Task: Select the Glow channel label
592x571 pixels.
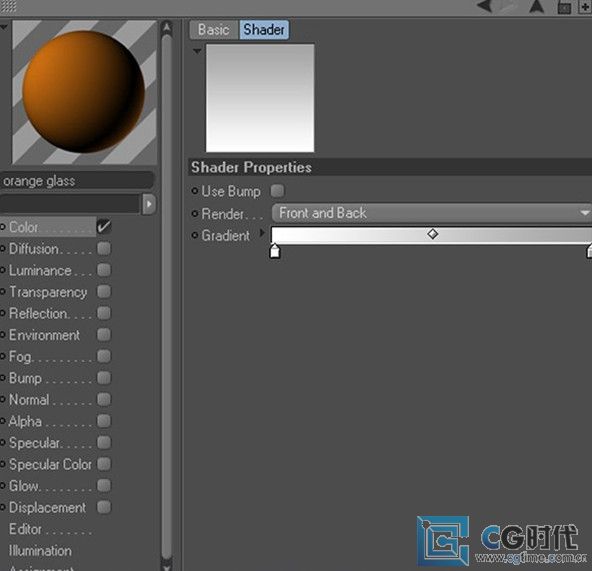Action: (x=24, y=486)
